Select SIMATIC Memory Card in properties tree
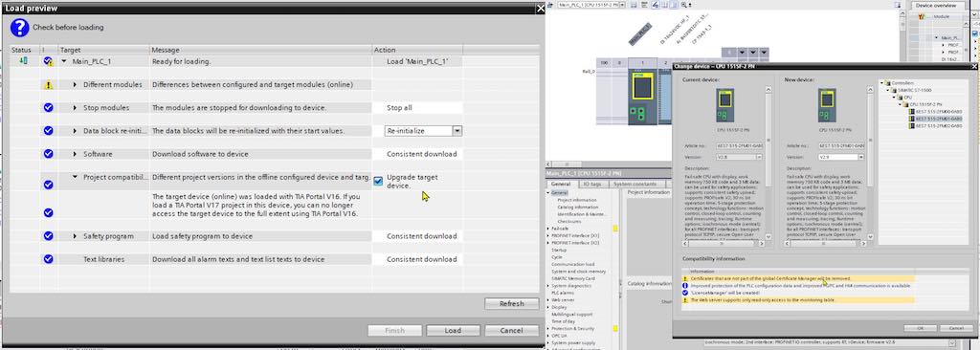Screen dimensions: 980x350 pyautogui.click(x=574, y=278)
